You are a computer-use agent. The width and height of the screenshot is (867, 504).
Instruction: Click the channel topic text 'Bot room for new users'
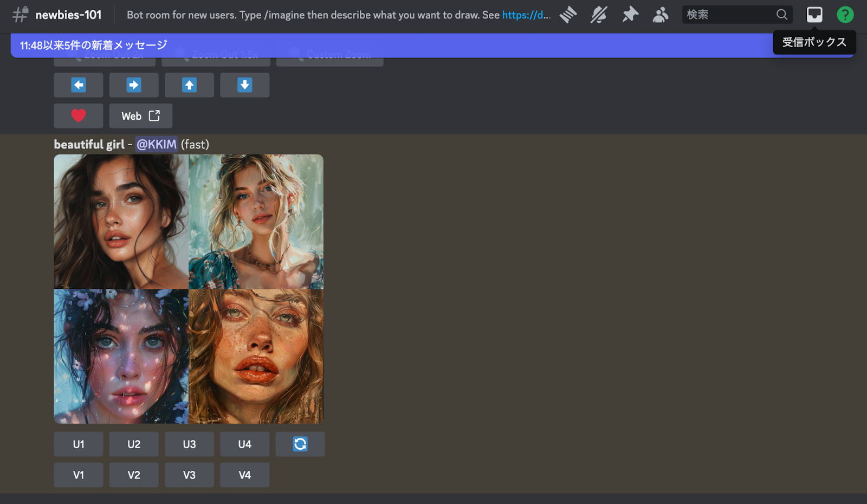click(182, 15)
